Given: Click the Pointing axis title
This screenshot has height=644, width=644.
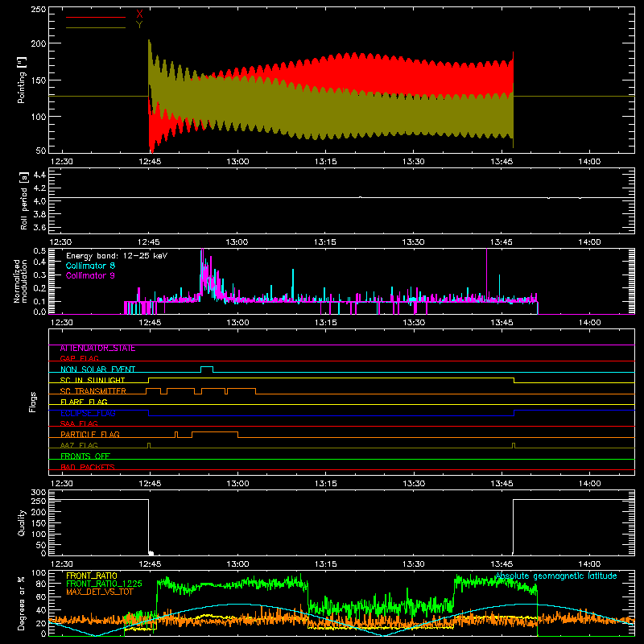Looking at the screenshot, I should coord(22,80).
